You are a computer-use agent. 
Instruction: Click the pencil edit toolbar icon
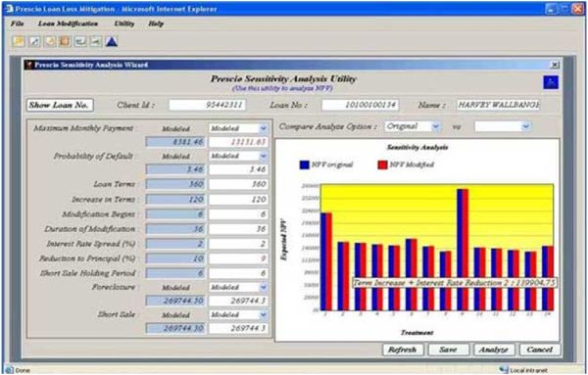click(x=34, y=41)
